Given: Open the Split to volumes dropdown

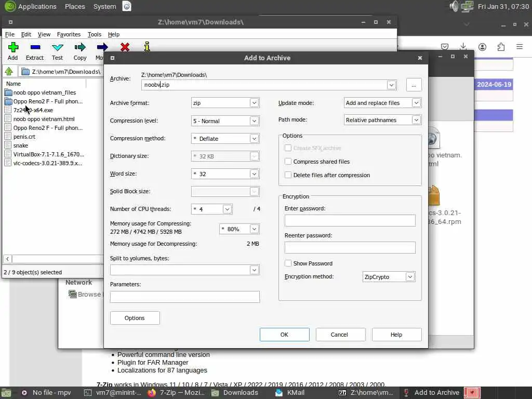Looking at the screenshot, I should pyautogui.click(x=254, y=270).
